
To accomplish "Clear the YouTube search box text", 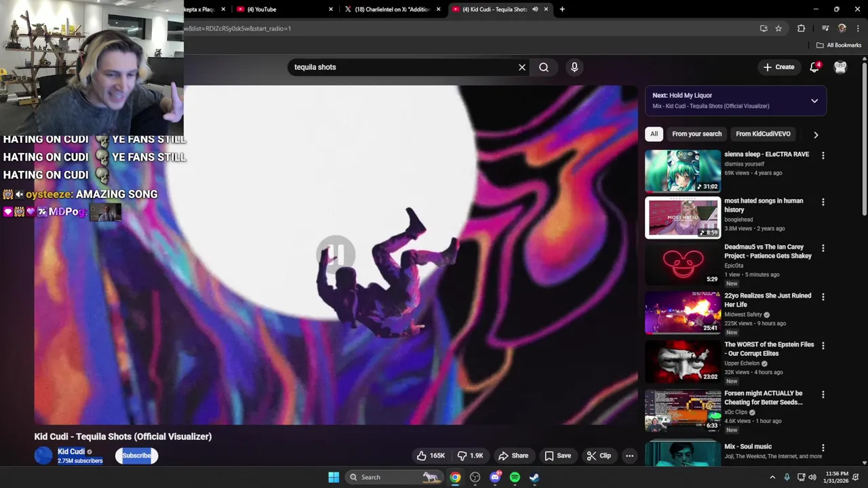I will [522, 67].
